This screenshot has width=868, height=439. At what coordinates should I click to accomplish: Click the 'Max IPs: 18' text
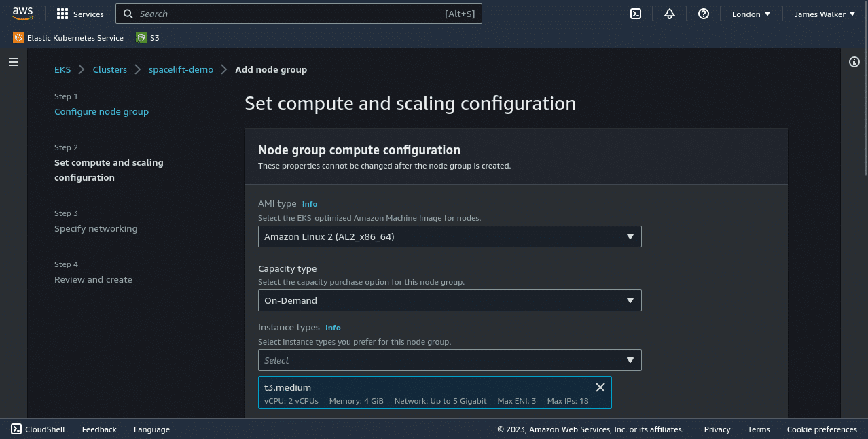click(x=568, y=401)
